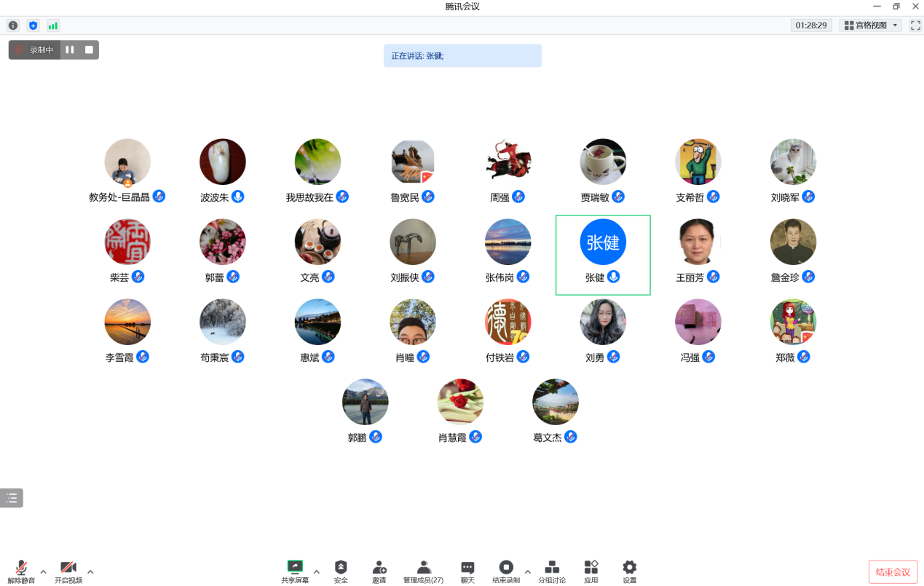Click the red 结束会议 button

(893, 571)
